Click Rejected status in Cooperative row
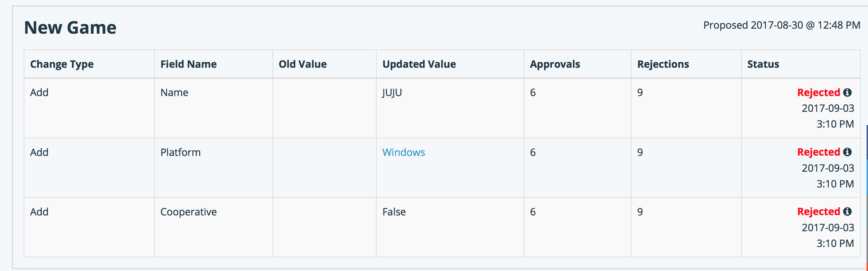Viewport: 868px width, 271px height. [819, 211]
